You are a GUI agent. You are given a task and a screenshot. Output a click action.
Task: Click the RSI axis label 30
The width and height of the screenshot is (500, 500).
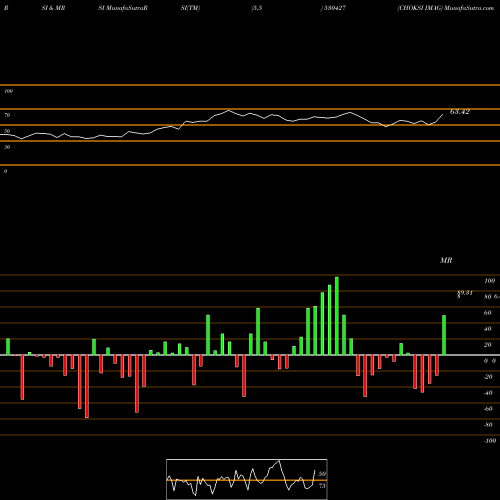pos(7,147)
